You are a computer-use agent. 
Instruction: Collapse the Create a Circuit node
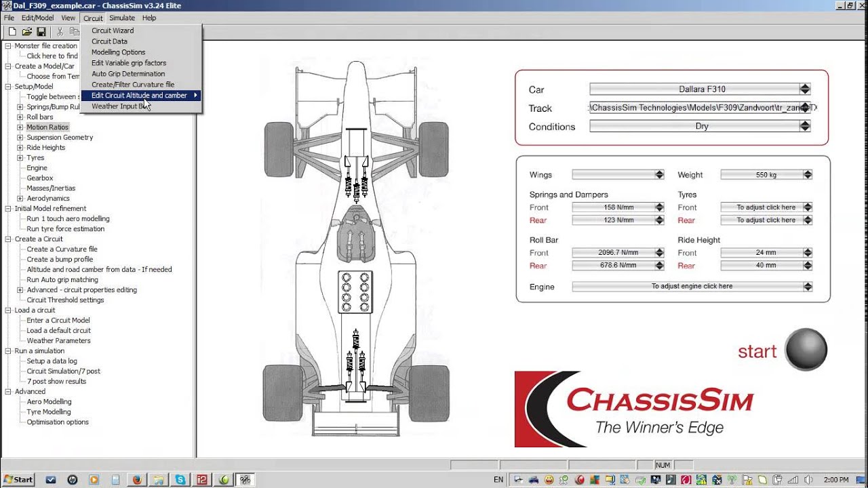tap(8, 239)
